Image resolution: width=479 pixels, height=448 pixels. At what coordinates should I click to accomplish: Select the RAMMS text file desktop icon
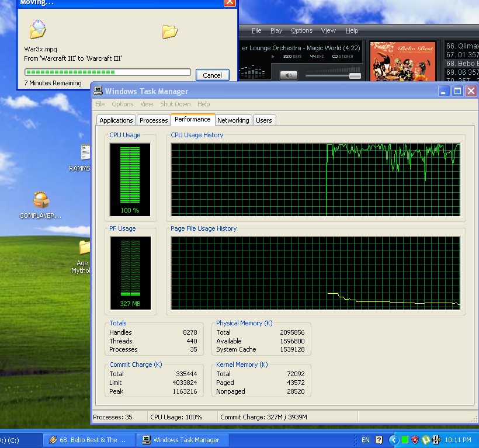pos(85,152)
